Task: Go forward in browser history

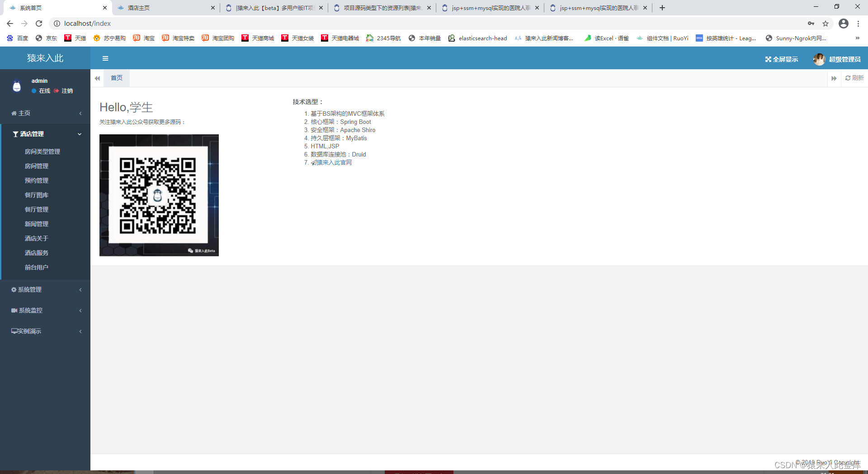Action: pyautogui.click(x=24, y=24)
